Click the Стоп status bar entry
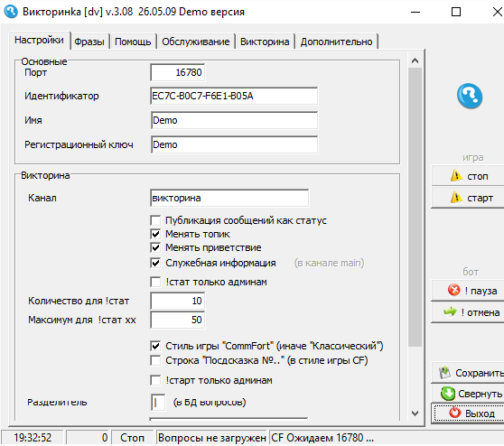 [132, 438]
